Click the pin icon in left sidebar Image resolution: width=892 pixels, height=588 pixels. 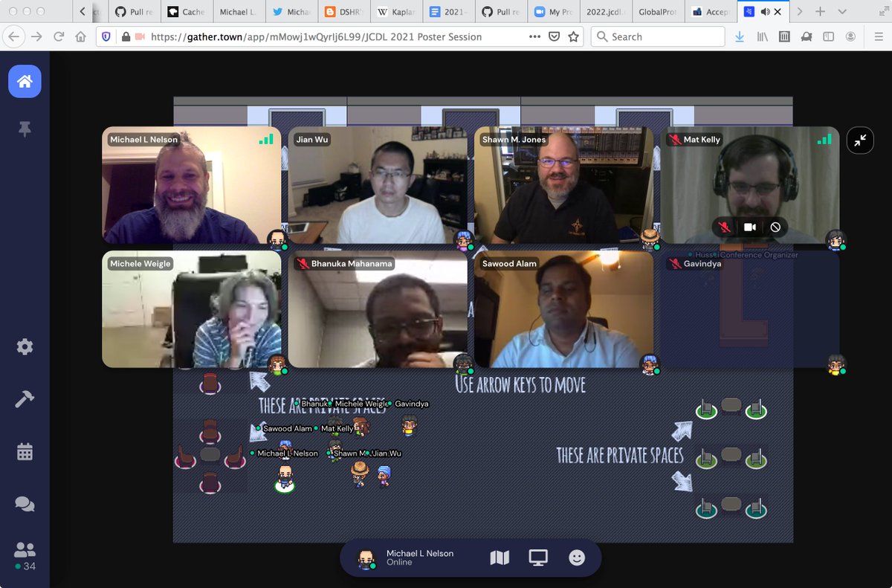pyautogui.click(x=25, y=129)
